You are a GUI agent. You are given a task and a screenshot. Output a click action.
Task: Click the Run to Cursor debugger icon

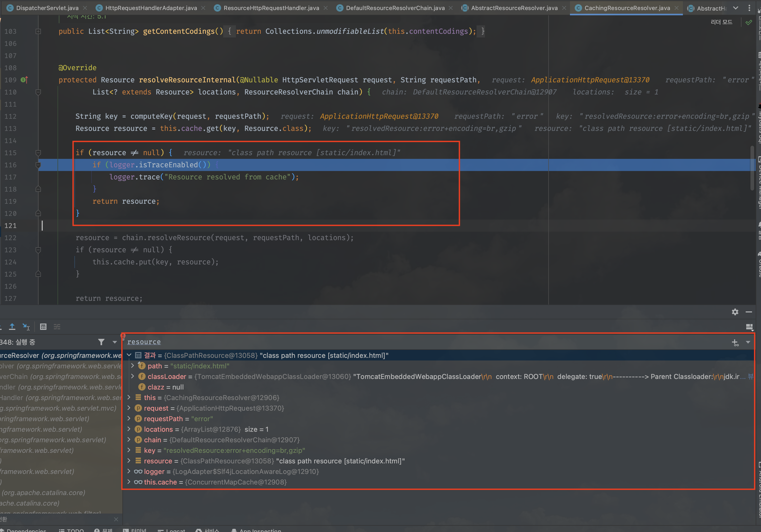26,326
